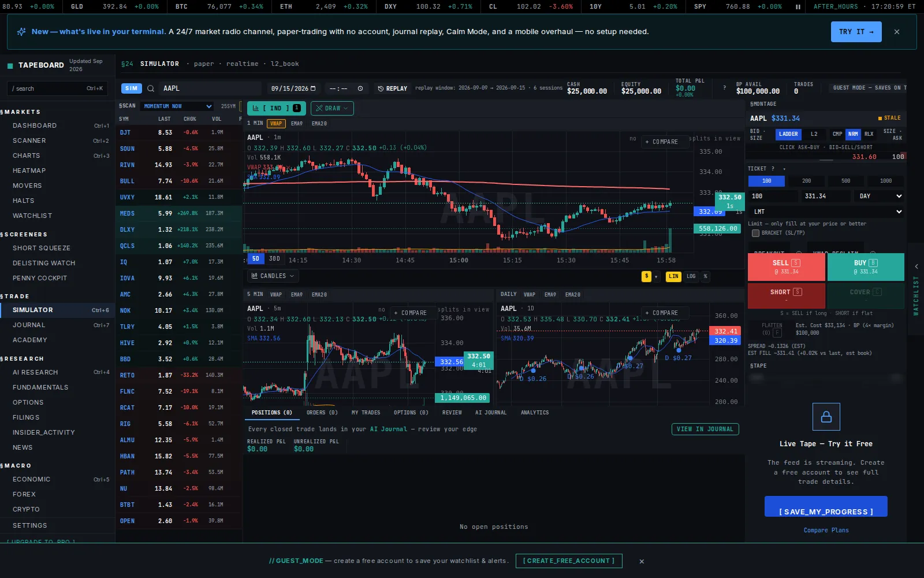Click the B hotkey badge on BUY

click(x=873, y=263)
